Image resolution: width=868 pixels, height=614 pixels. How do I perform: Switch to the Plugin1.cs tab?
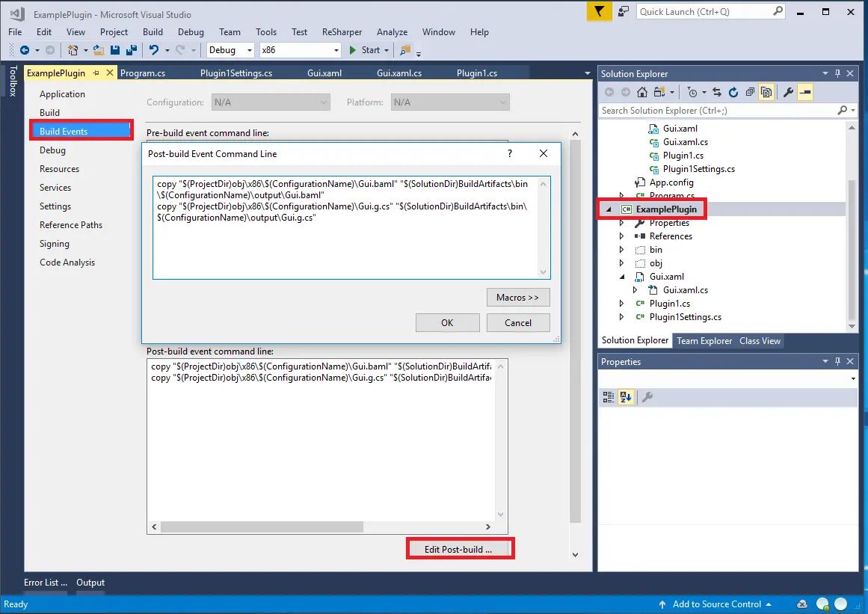(x=477, y=73)
